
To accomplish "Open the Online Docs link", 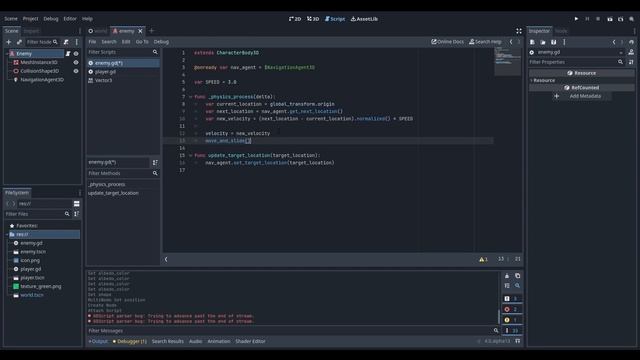I will point(448,42).
